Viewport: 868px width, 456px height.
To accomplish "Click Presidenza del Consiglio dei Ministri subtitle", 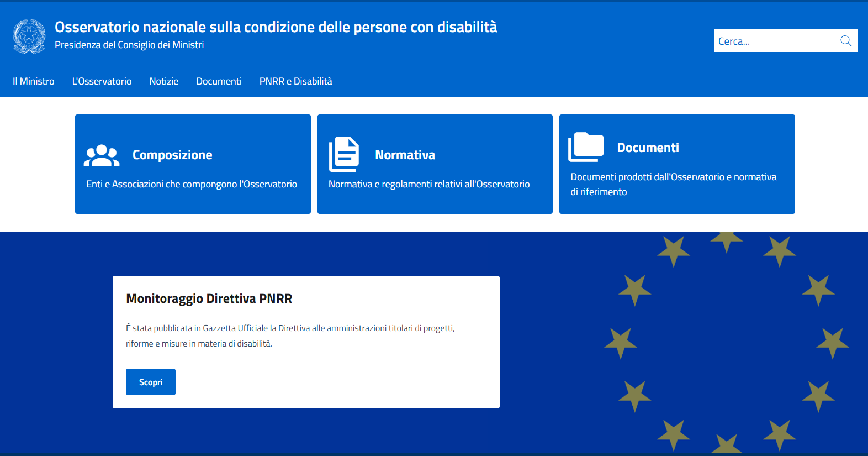I will coord(129,45).
